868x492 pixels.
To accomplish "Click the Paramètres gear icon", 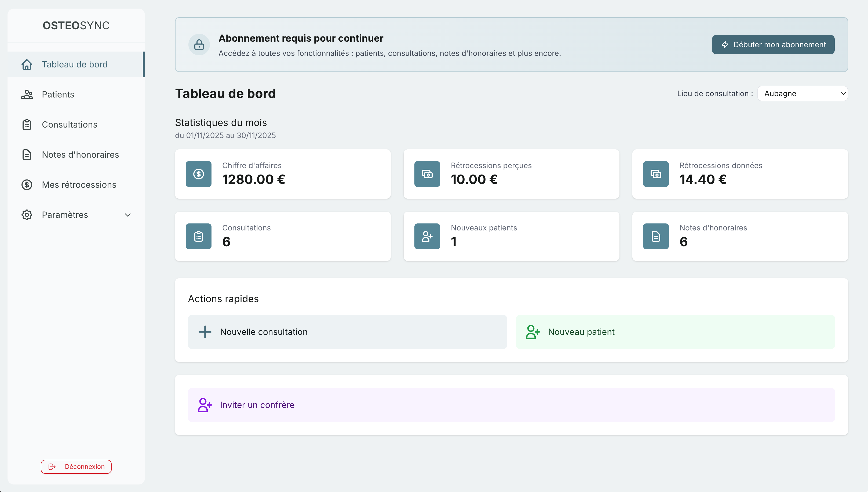I will (27, 215).
